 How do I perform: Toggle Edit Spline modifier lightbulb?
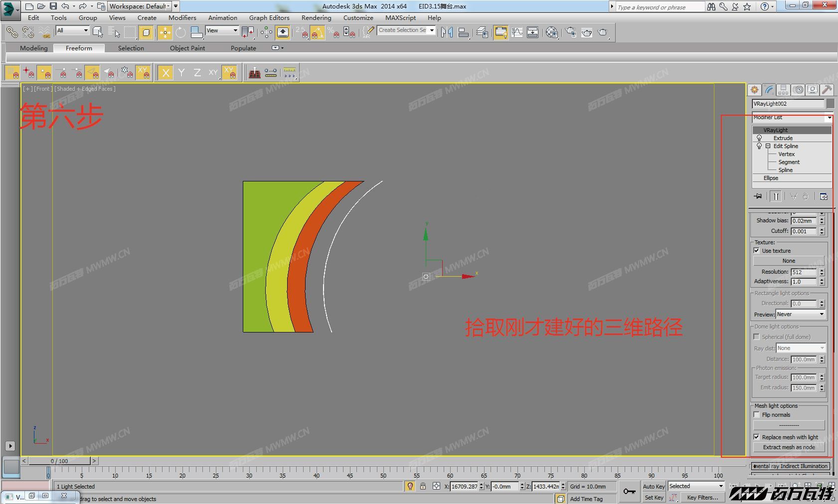tap(759, 146)
